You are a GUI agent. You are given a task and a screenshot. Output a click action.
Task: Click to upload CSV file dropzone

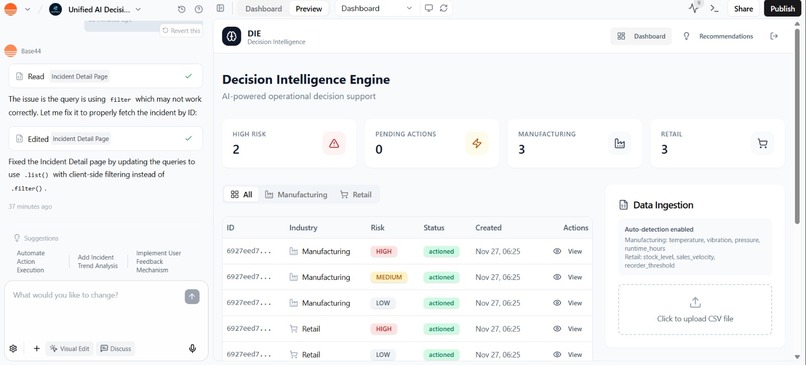pyautogui.click(x=695, y=310)
